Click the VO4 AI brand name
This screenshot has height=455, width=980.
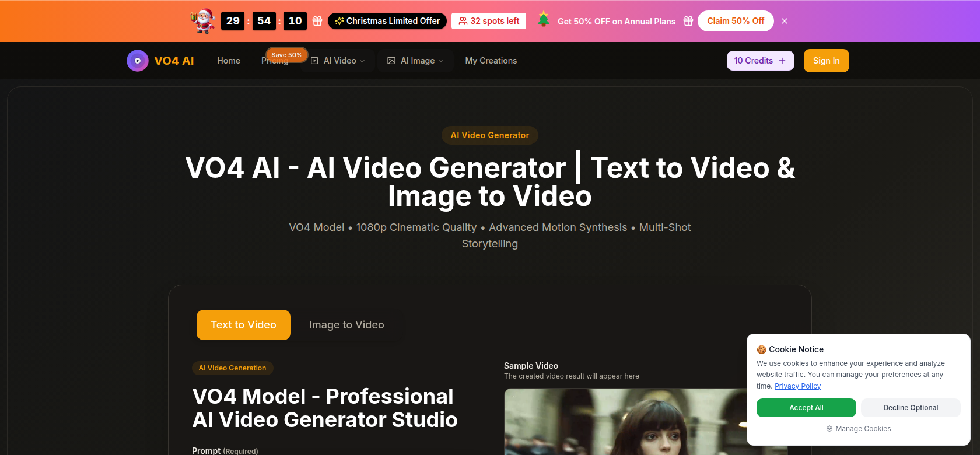174,61
